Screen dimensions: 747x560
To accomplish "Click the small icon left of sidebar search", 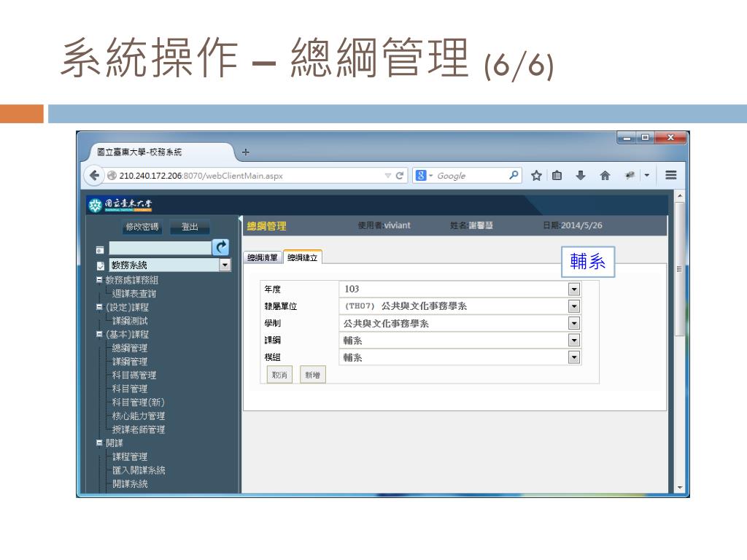I will click(x=100, y=250).
